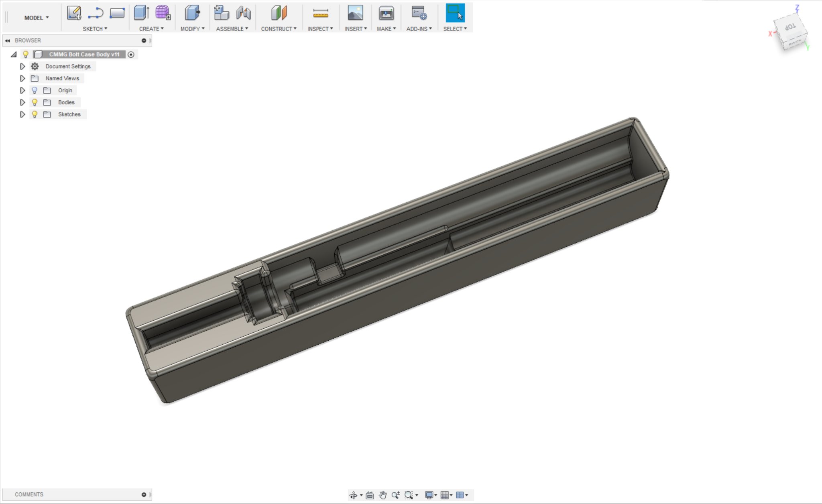Open the Create Form tool

(x=162, y=13)
